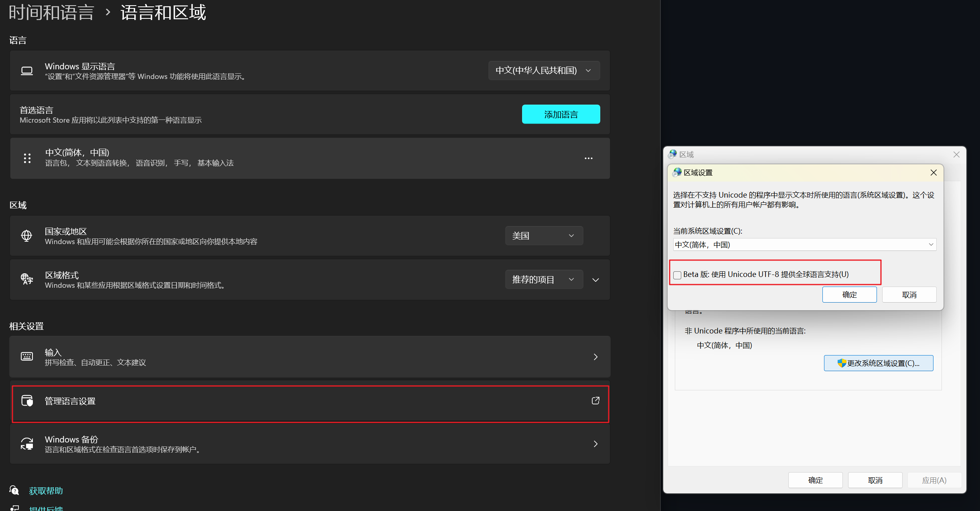Click the shield page icon beside 管理语言设置
Screen dimensions: 980x511
[27, 400]
